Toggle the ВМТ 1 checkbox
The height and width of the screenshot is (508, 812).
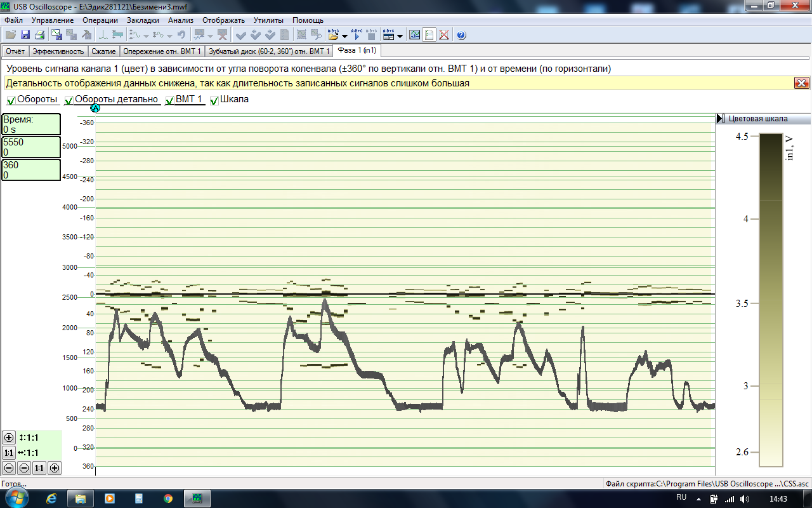[x=169, y=100]
